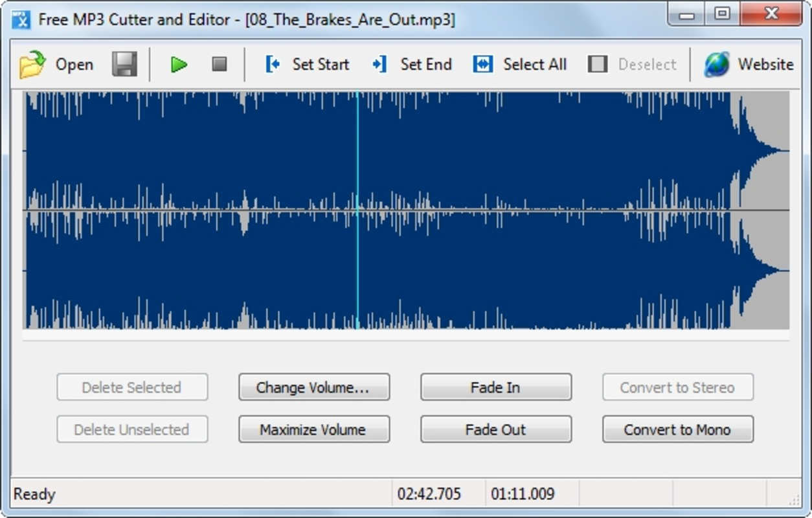The height and width of the screenshot is (518, 812).
Task: Click the Deselect toolbar item
Action: [632, 64]
